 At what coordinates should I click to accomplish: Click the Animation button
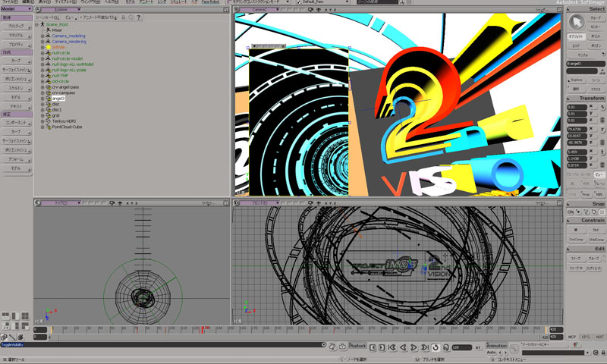496,346
